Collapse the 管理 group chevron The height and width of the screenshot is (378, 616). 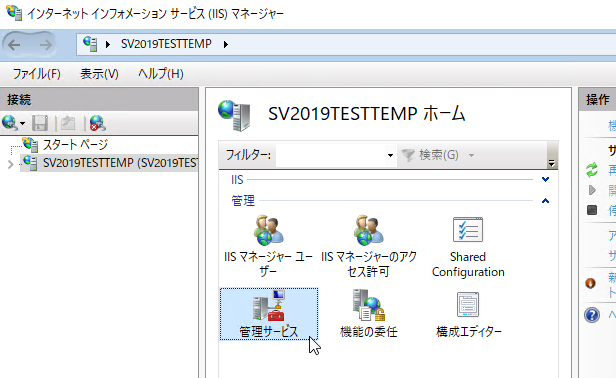click(x=545, y=201)
